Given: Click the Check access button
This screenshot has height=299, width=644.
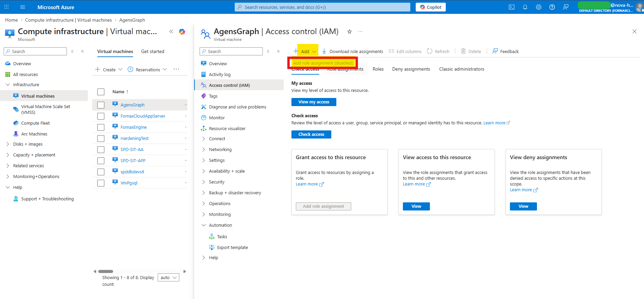Looking at the screenshot, I should [x=311, y=134].
